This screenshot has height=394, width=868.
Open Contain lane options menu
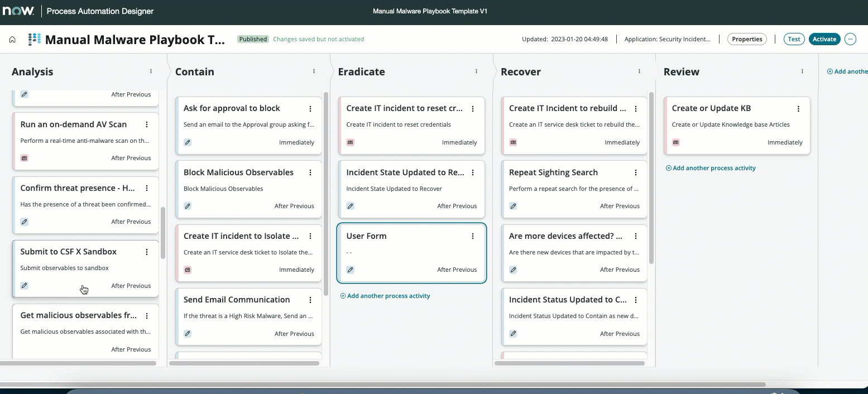tap(314, 71)
